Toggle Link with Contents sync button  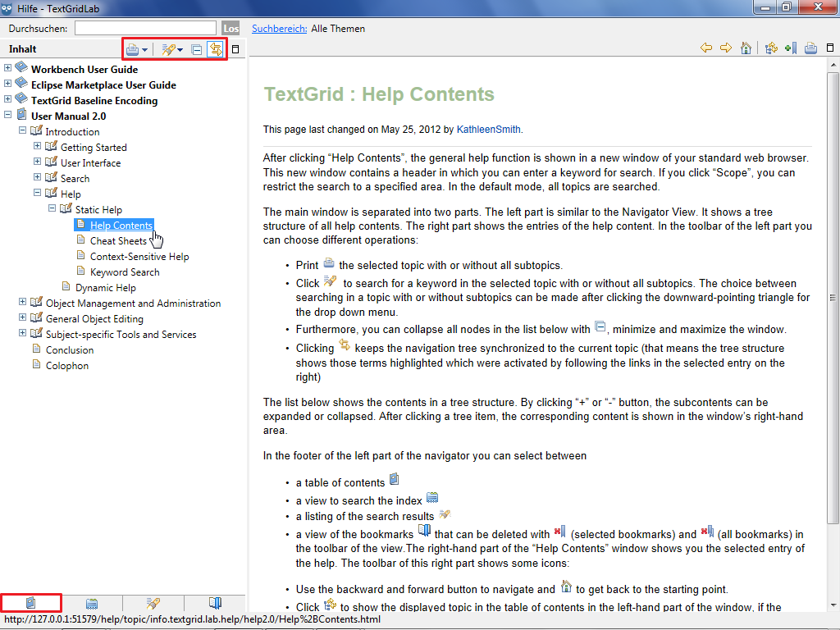tap(216, 49)
